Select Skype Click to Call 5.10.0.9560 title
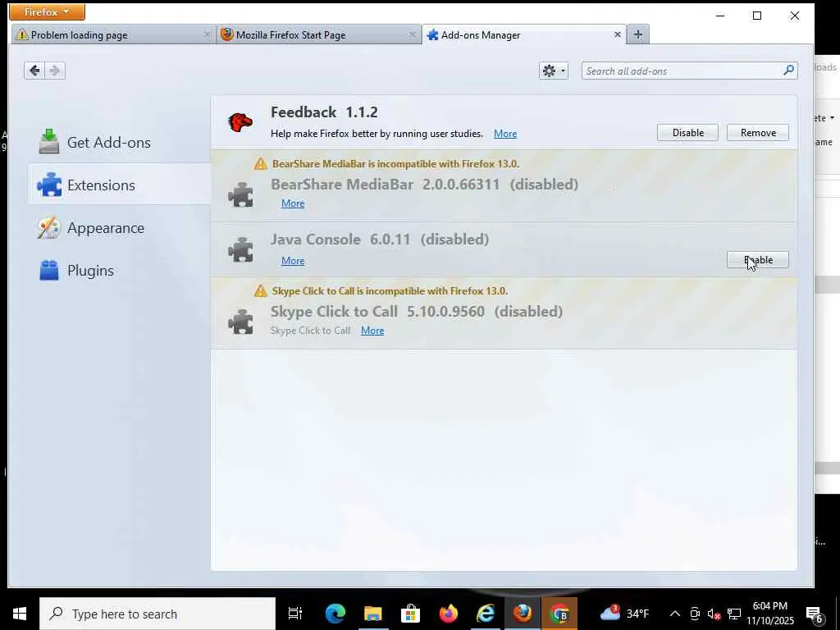Screen dimensions: 840x630 [x=377, y=311]
